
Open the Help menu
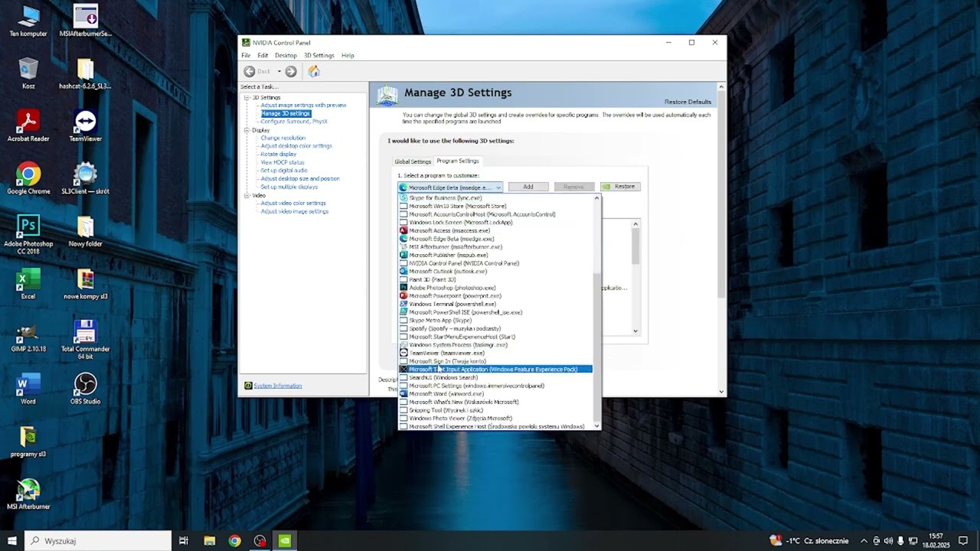[x=348, y=55]
